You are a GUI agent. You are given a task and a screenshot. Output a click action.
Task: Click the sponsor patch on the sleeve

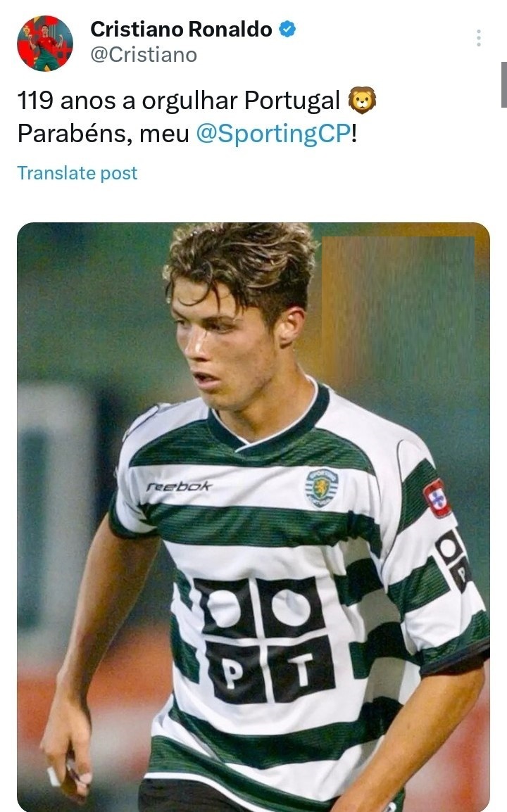coord(454,558)
